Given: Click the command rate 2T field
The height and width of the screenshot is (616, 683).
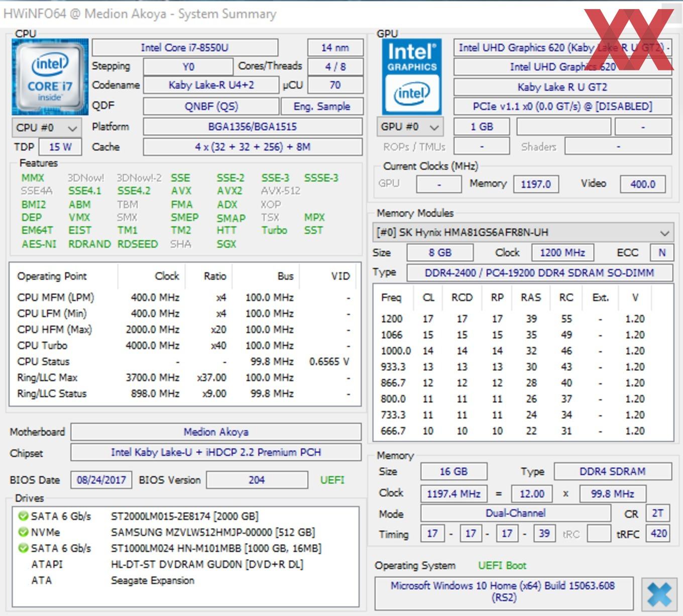Looking at the screenshot, I should pyautogui.click(x=658, y=514).
